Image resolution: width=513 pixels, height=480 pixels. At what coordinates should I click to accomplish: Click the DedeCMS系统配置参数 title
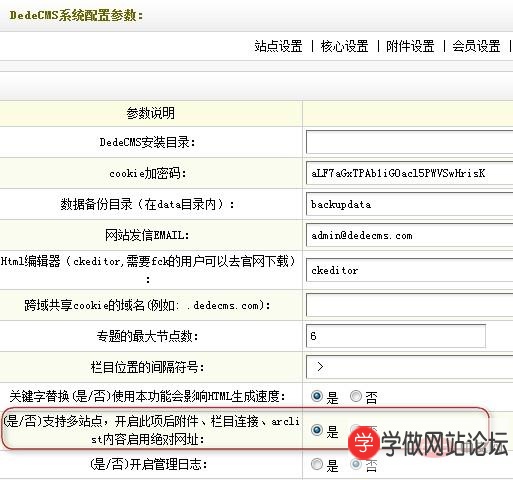pyautogui.click(x=76, y=15)
